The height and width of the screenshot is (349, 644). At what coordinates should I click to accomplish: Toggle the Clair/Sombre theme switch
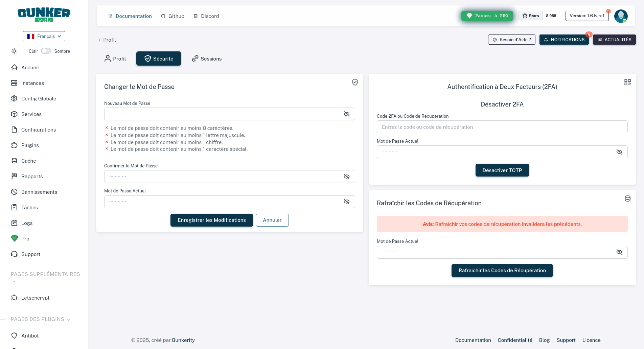tap(46, 51)
